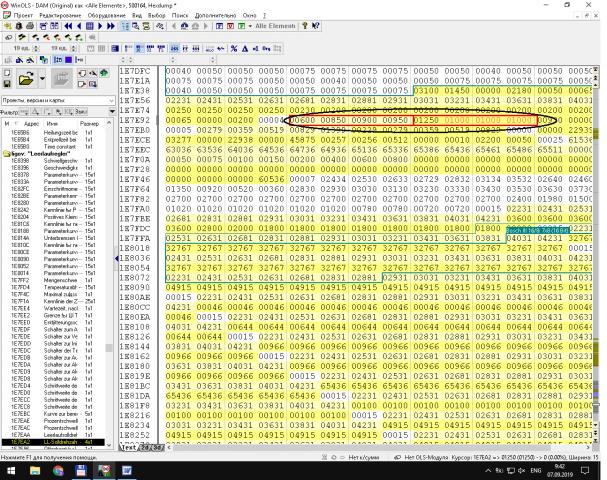Image resolution: width=607 pixels, height=480 pixels.
Task: Select map row 1E7EA2 LL-Solldrehzahl
Action: 53,442
